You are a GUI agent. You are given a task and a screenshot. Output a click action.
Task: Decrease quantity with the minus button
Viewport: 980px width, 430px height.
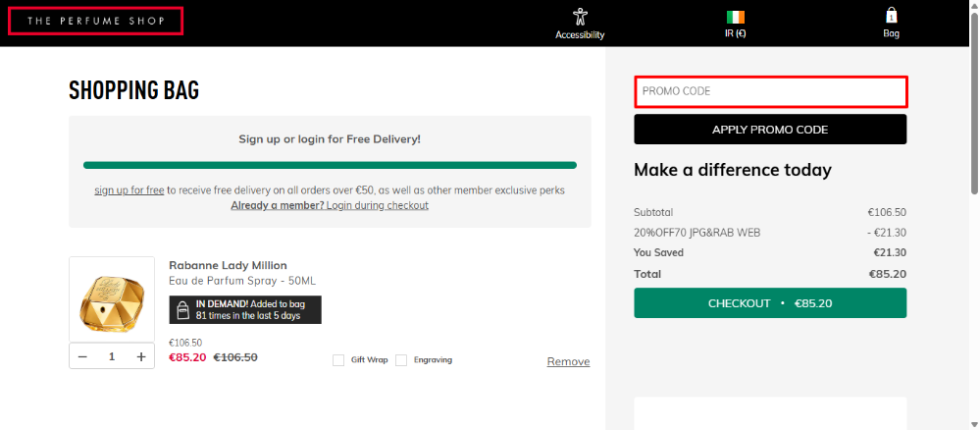(82, 356)
